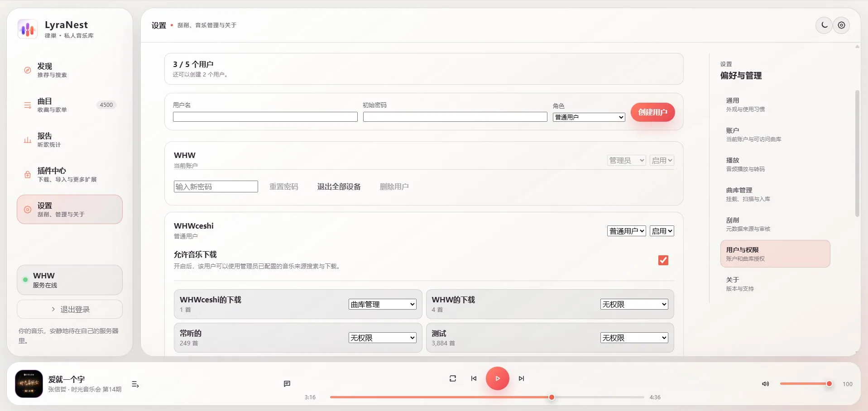Open 通用 settings section

775,105
